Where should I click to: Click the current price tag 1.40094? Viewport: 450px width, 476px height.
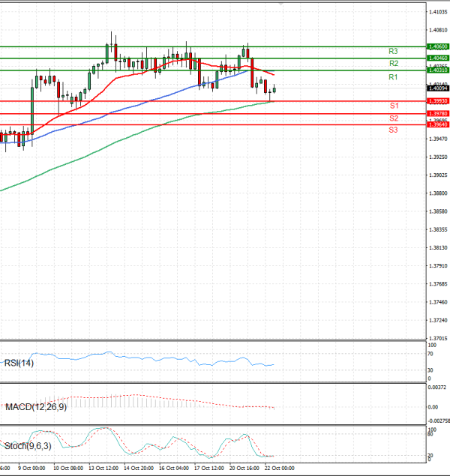tap(437, 88)
